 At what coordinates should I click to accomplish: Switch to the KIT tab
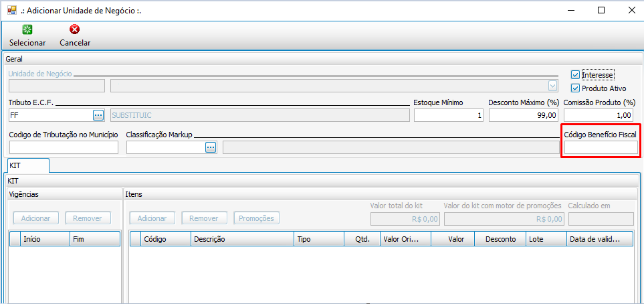[28, 165]
